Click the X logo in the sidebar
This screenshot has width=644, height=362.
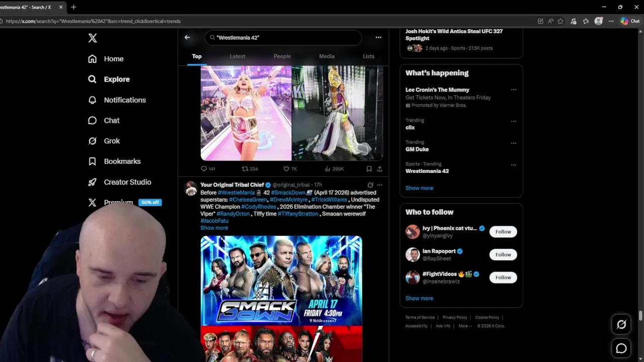[x=93, y=38]
